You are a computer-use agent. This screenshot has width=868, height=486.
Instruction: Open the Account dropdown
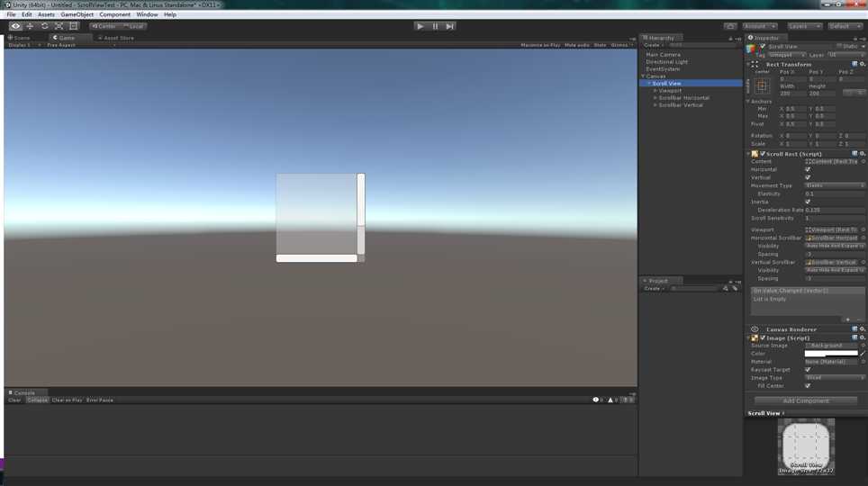[760, 26]
